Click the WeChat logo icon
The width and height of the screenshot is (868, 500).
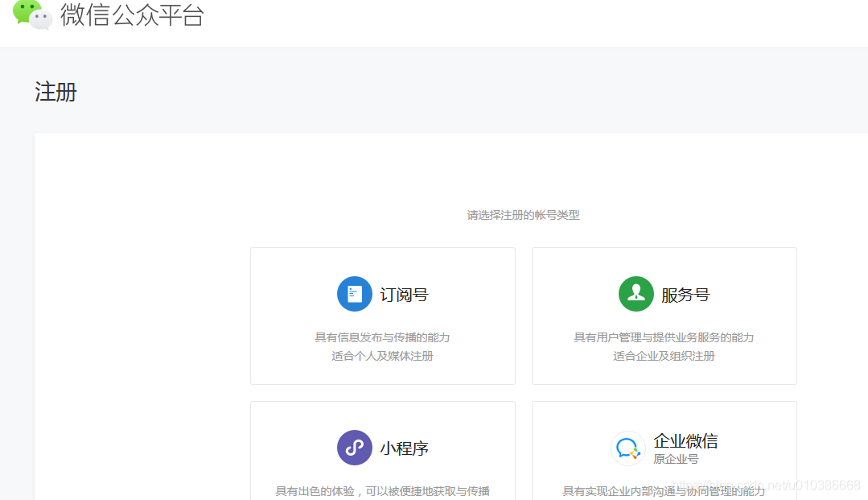click(33, 14)
